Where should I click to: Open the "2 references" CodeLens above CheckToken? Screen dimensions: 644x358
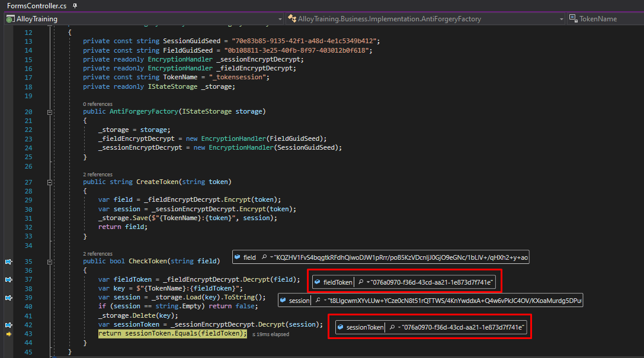tap(98, 254)
